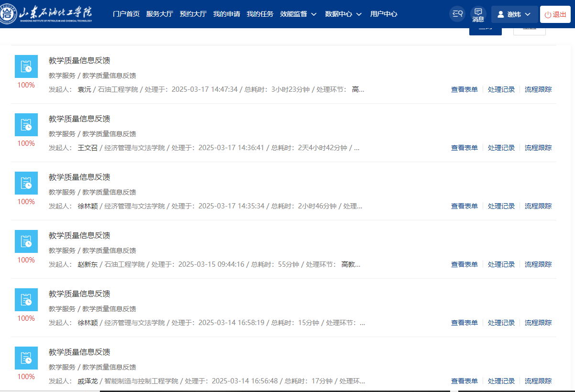The width and height of the screenshot is (575, 392).
Task: Open the 消息 messages icon
Action: pos(478,14)
